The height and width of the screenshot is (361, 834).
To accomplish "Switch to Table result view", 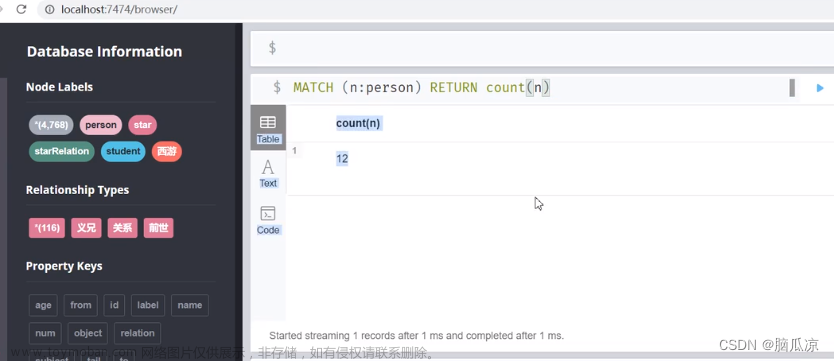I will [x=268, y=128].
